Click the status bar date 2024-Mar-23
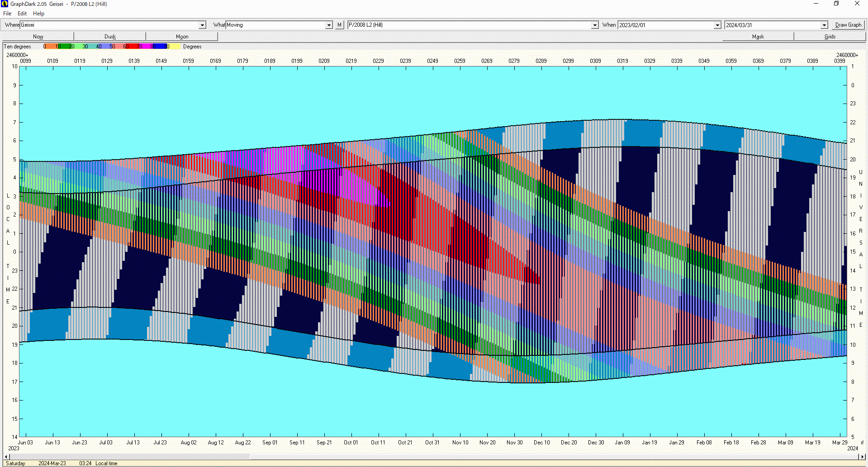 pos(52,463)
